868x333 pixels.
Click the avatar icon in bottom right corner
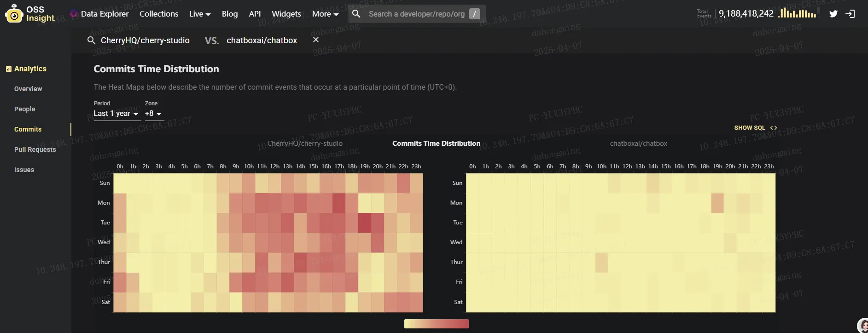point(862,326)
